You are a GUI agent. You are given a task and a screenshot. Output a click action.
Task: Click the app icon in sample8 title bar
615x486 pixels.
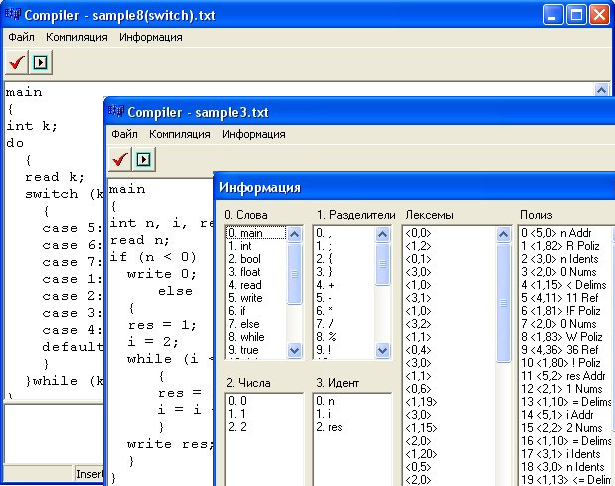(13, 15)
